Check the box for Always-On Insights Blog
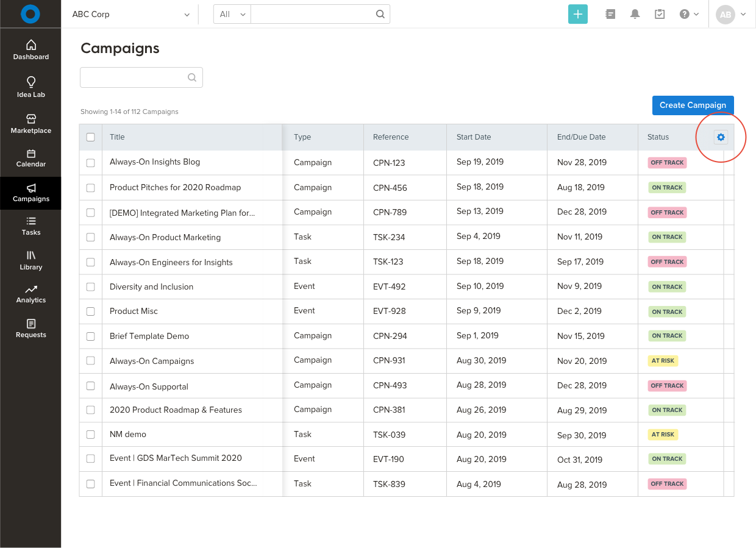Viewport: 756px width, 548px height. (91, 163)
